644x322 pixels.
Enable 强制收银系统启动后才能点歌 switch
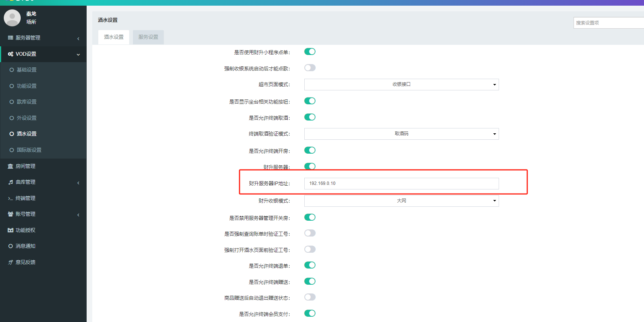pyautogui.click(x=310, y=68)
